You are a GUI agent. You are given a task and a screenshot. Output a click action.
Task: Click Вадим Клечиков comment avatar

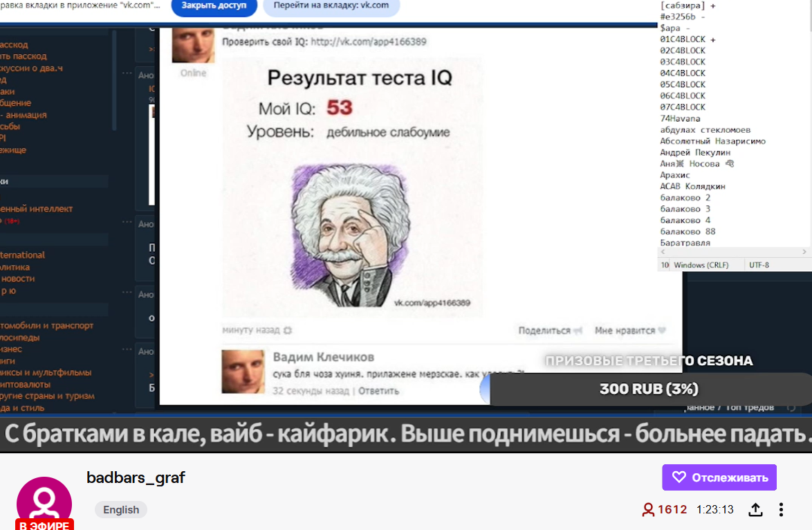243,372
